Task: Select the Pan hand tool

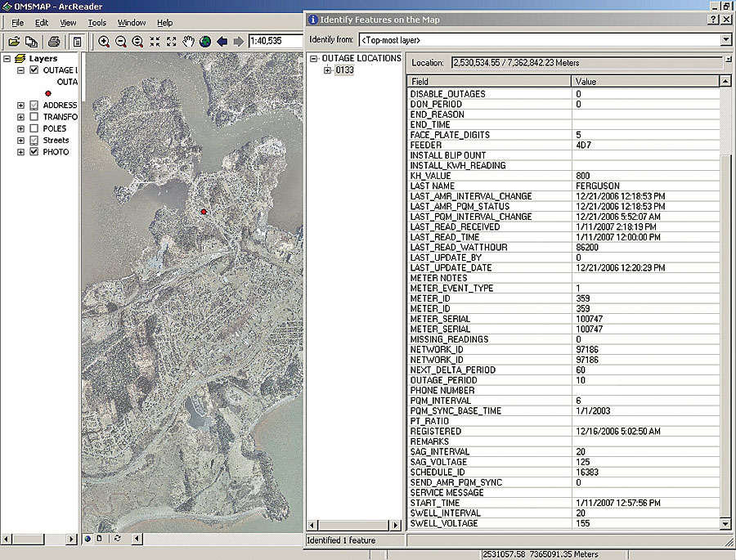Action: tap(188, 41)
